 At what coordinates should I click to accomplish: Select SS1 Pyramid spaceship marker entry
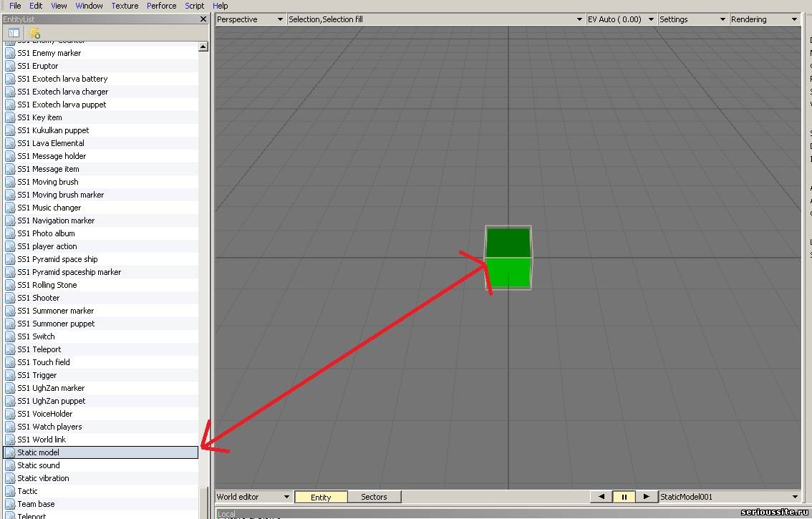[x=101, y=272]
